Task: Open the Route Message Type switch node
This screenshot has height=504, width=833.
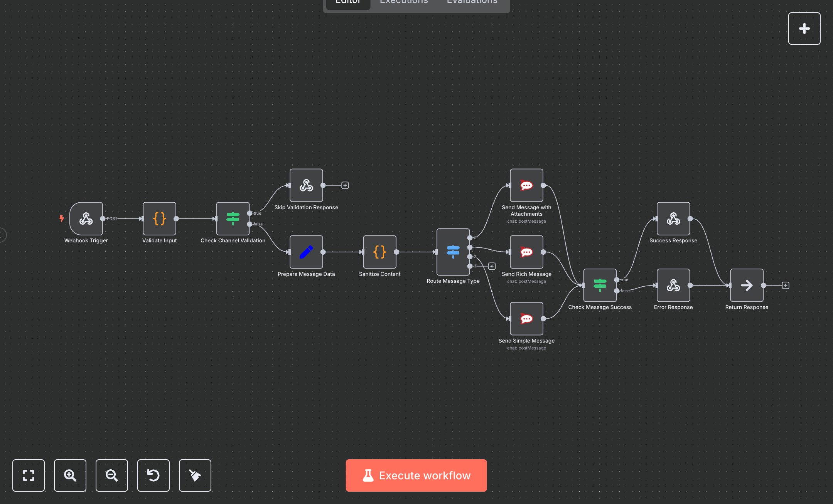Action: (x=453, y=252)
